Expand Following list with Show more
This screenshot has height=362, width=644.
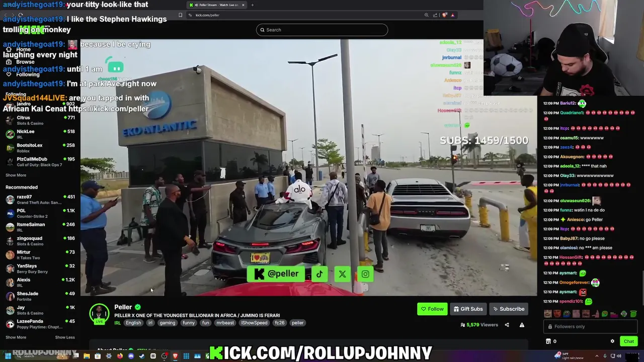click(16, 175)
